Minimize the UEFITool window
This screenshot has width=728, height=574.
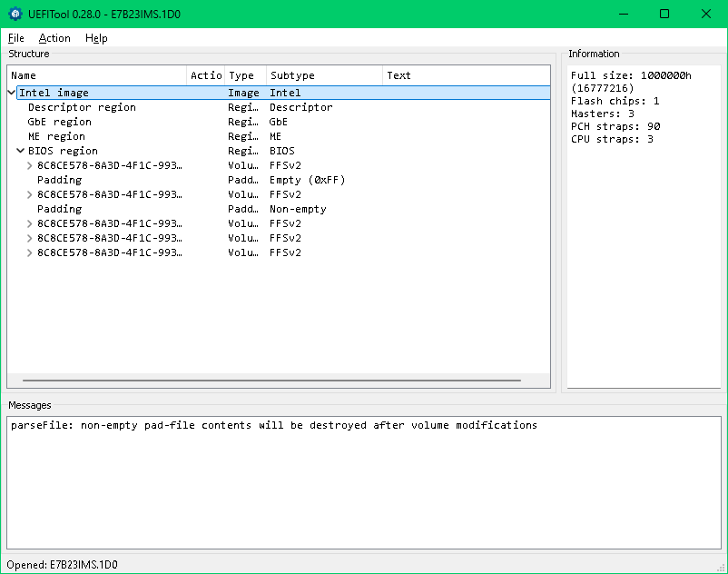coord(624,14)
